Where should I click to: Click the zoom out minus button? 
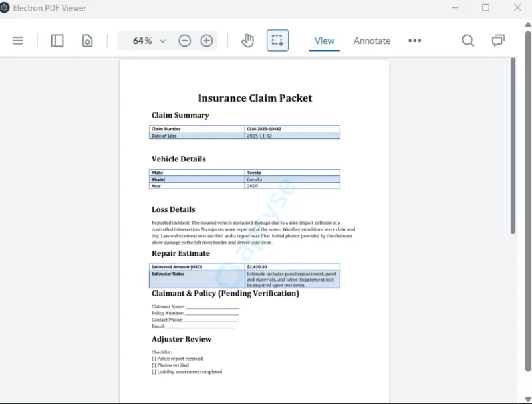click(185, 41)
